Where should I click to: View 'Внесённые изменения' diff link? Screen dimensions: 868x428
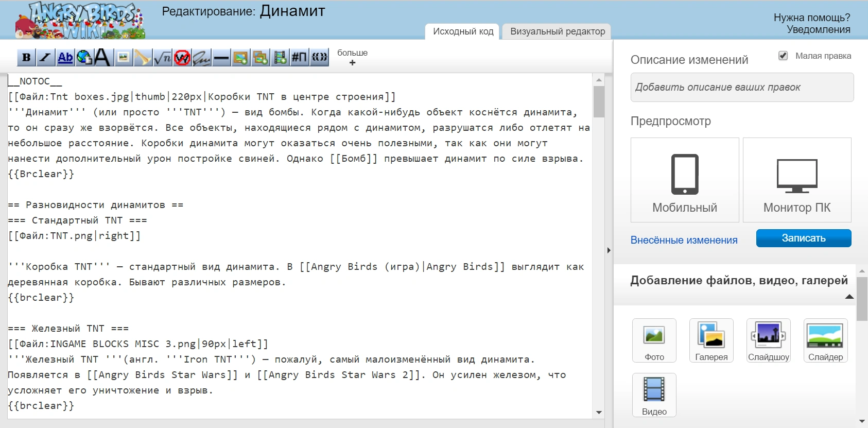(x=684, y=240)
